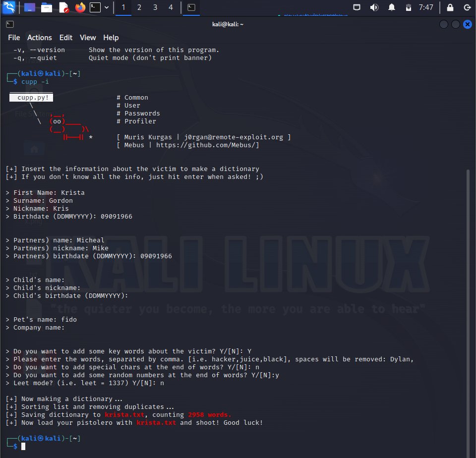Launch the text editor panel icon
Screen dimensions: 476x458
pos(64,7)
